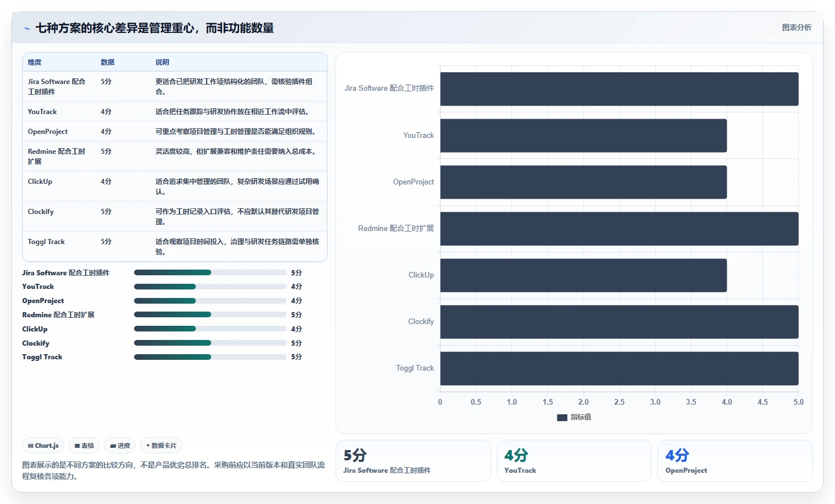Image resolution: width=835 pixels, height=504 pixels.
Task: Click the Redmine description 灵活度较高
Action: click(x=236, y=152)
